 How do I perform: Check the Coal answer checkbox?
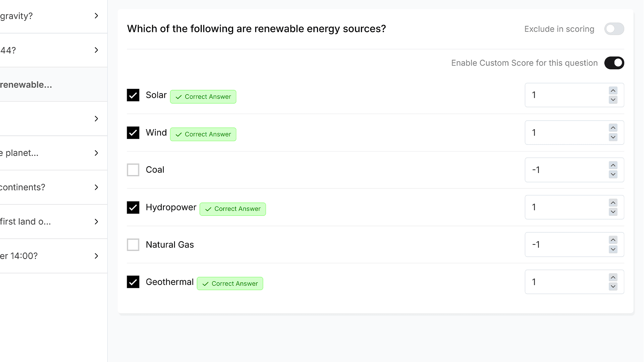tap(133, 170)
